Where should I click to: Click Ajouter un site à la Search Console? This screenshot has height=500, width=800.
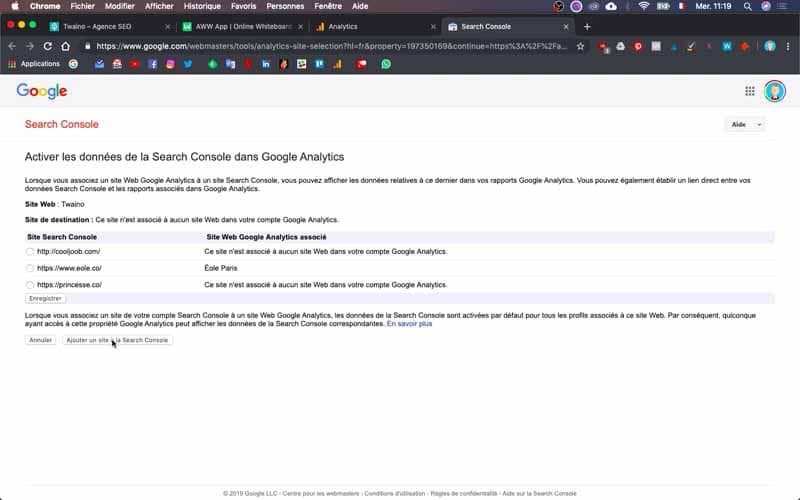tap(117, 340)
